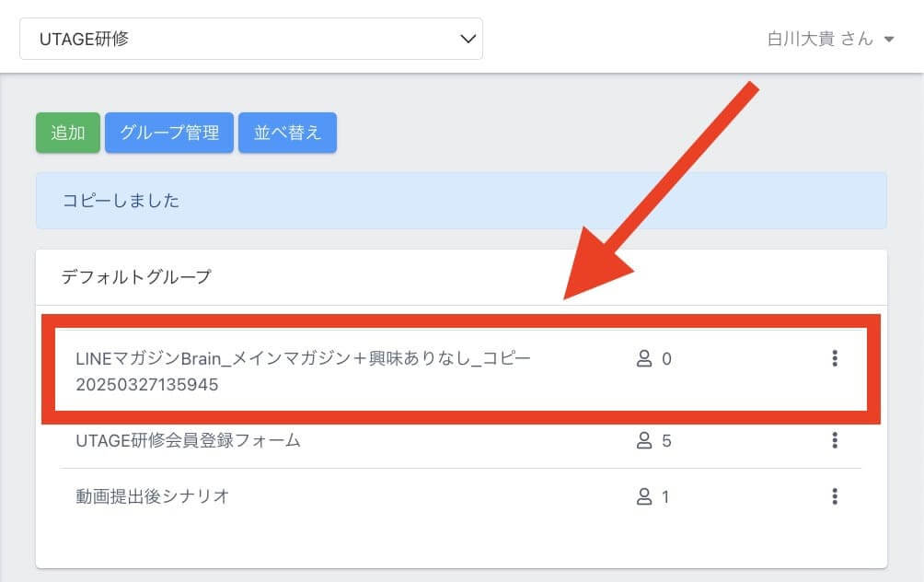924x582 pixels.
Task: Open the three-dot menu for UTAGE研修会員登録フォーム
Action: point(835,440)
